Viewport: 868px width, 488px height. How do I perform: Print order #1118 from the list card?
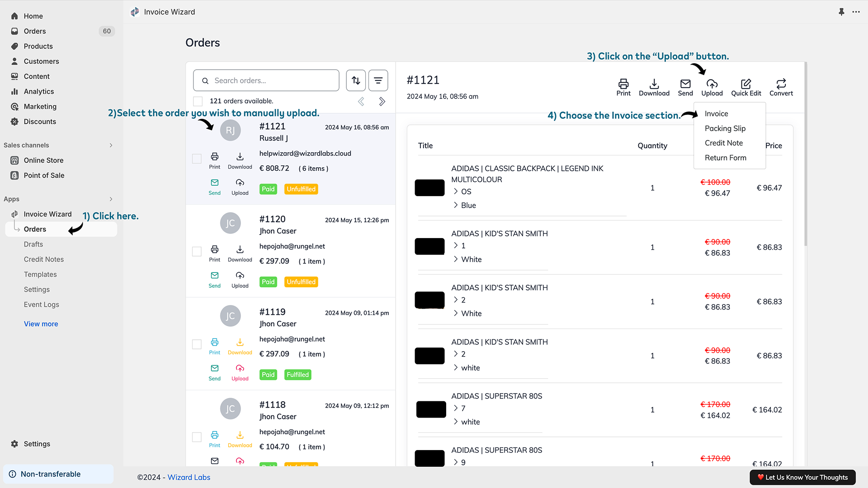[x=215, y=439]
